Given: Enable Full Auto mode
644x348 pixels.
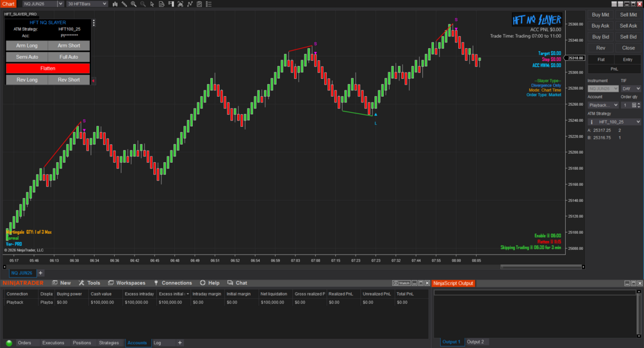Looking at the screenshot, I should tap(69, 57).
